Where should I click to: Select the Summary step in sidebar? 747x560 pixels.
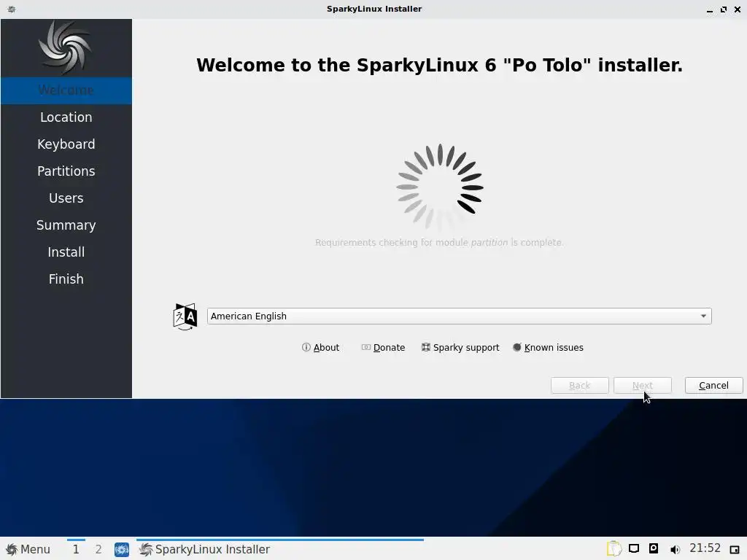(x=66, y=225)
